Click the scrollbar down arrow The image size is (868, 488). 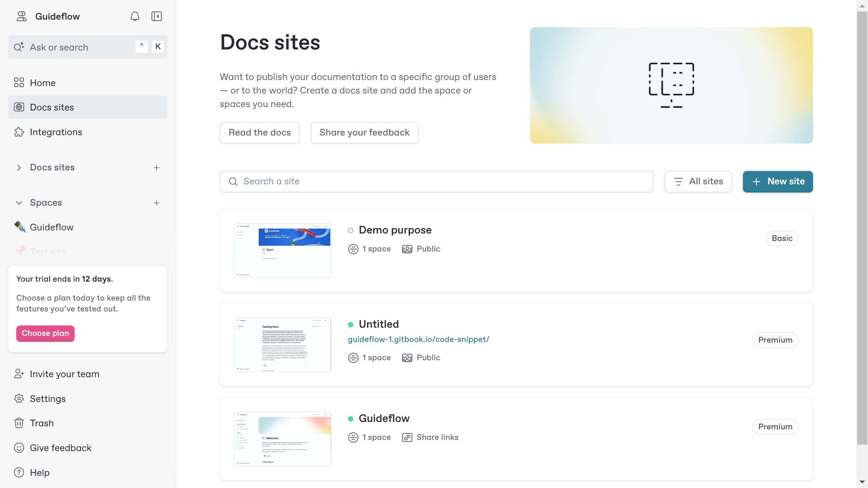tap(862, 482)
